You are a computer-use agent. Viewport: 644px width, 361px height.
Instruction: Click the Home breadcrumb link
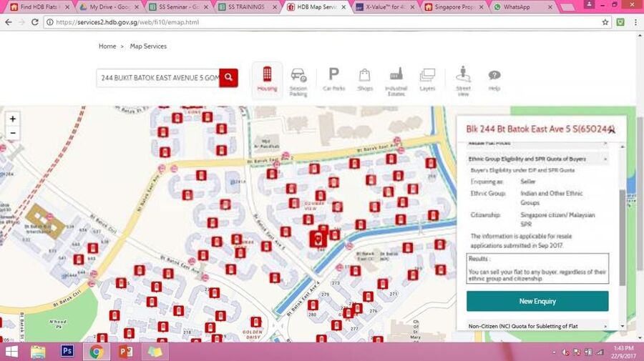pyautogui.click(x=107, y=46)
